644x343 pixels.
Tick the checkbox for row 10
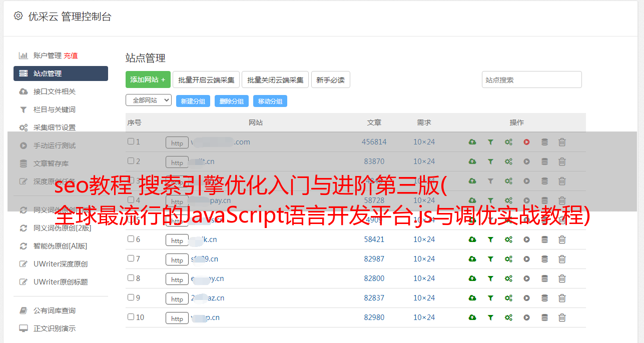131,317
